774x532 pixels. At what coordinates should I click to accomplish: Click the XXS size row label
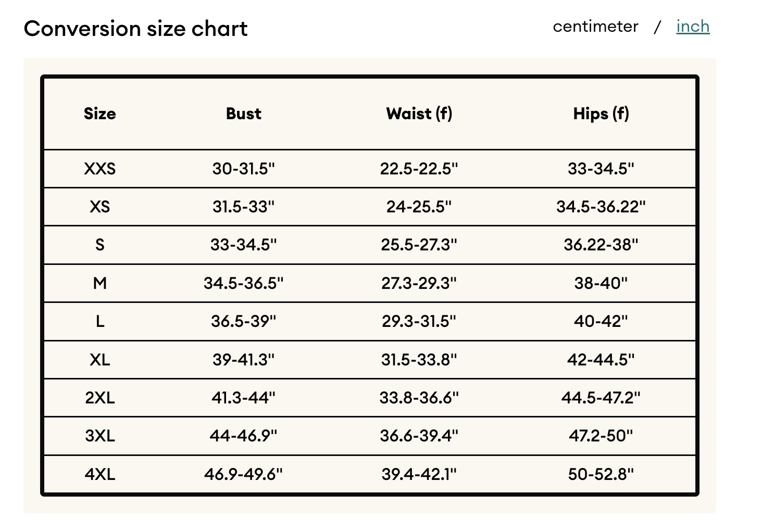coord(100,169)
